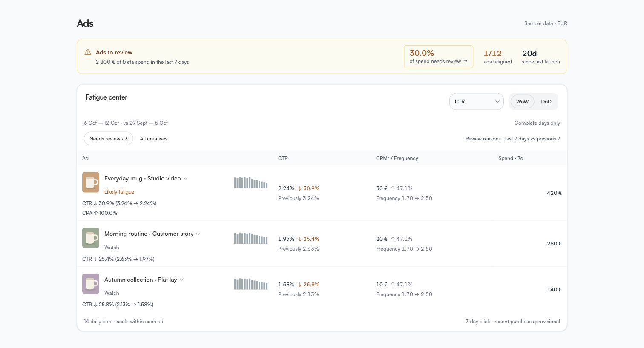The image size is (644, 348).
Task: Open the 30.0% of spend needs review link
Action: pos(439,57)
